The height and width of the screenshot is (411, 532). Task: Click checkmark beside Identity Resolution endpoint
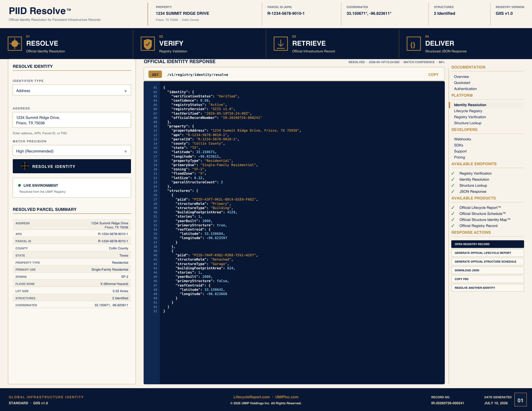pyautogui.click(x=453, y=180)
